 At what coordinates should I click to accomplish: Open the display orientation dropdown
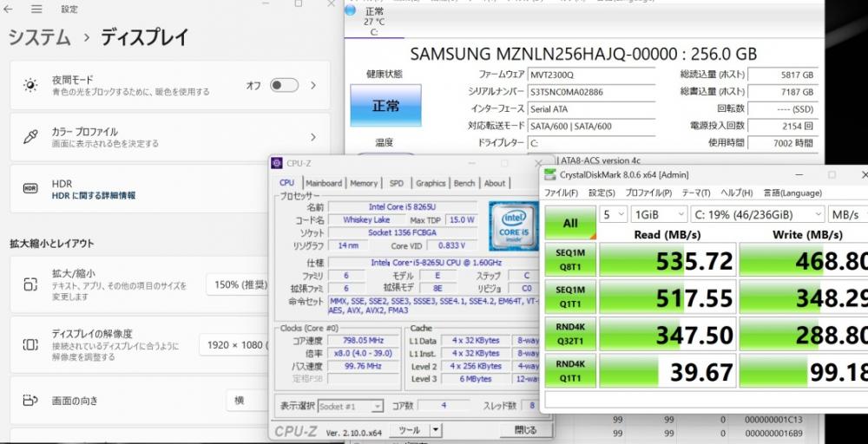247,401
